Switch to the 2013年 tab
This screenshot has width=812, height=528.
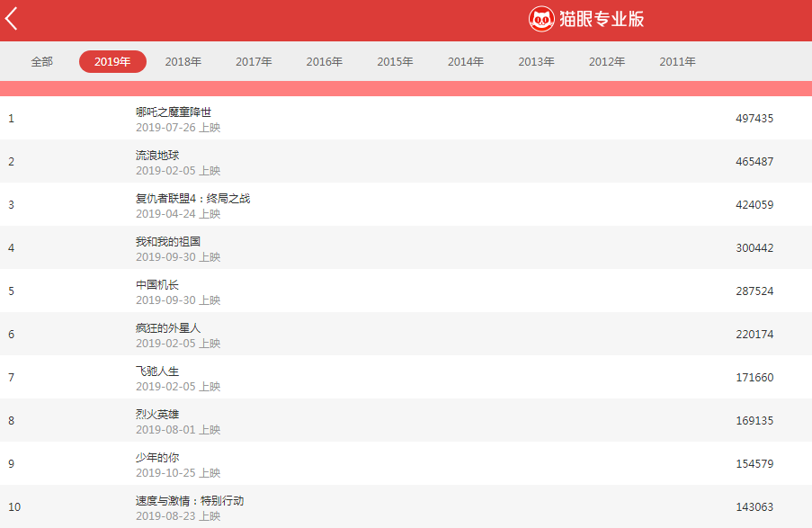537,62
